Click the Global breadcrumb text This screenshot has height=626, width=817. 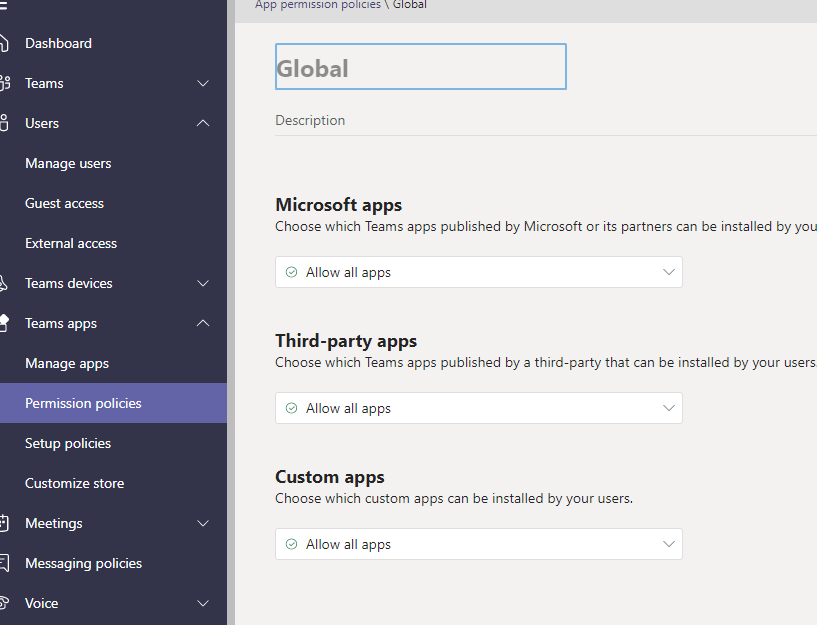[410, 5]
